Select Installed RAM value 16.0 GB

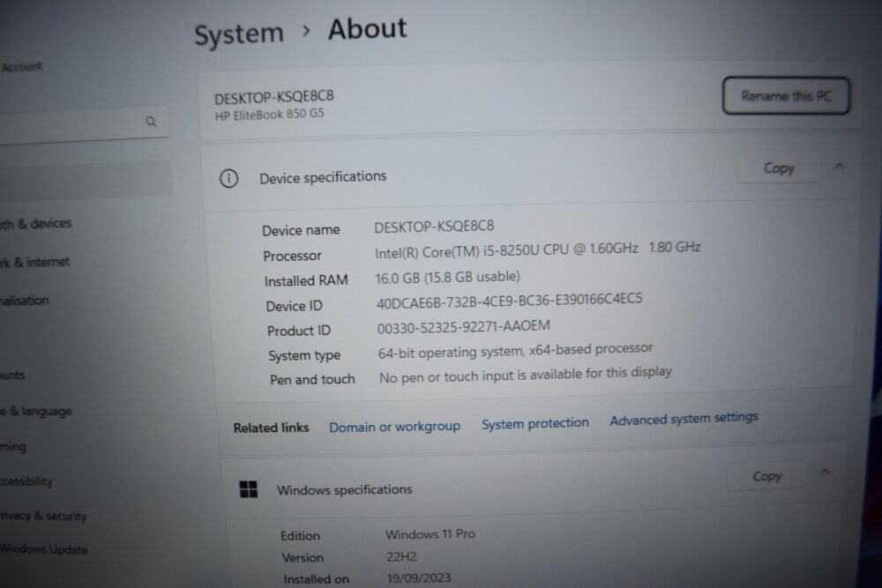point(447,277)
